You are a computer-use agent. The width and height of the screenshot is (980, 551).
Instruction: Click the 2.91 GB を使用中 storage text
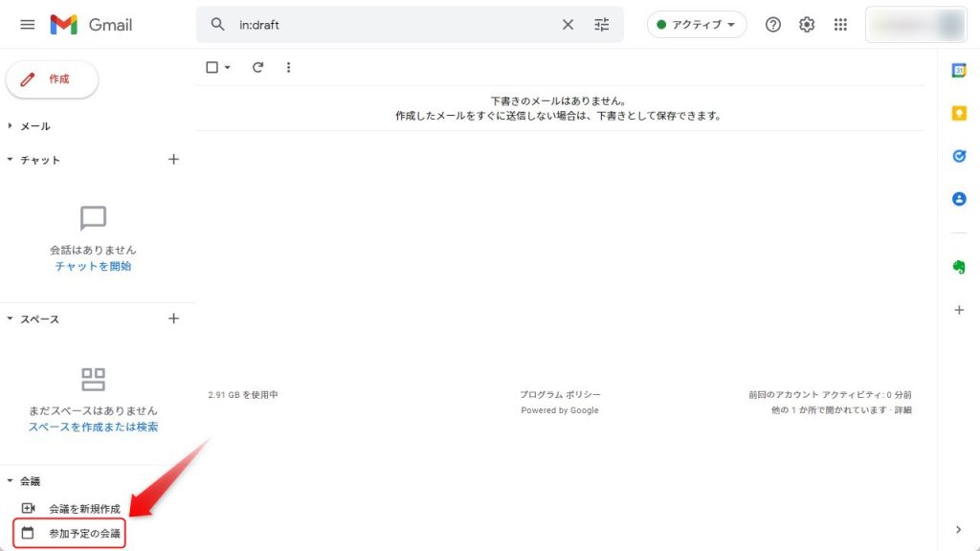243,395
